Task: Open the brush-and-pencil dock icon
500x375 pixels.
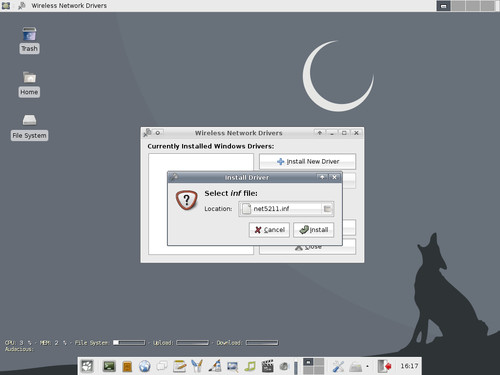Action: 197,366
